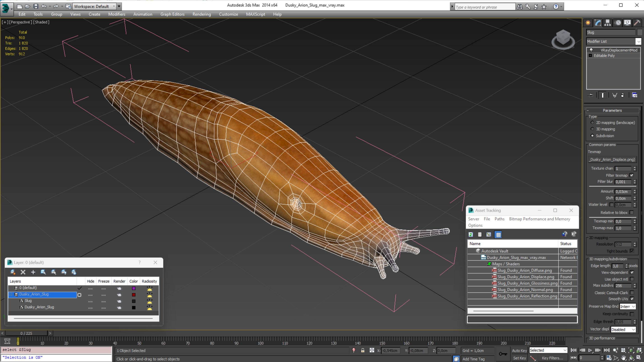Click Add Time Tag
The image size is (644, 362).
[473, 359]
